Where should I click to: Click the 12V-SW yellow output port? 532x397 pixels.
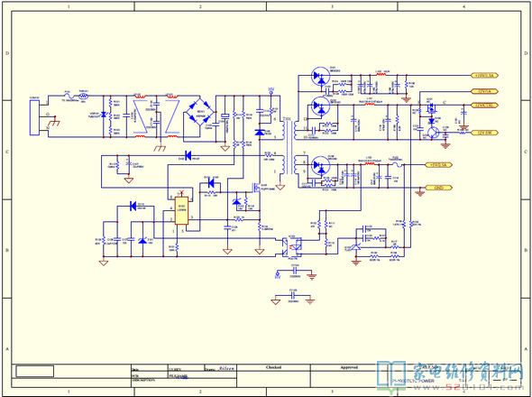[485, 133]
